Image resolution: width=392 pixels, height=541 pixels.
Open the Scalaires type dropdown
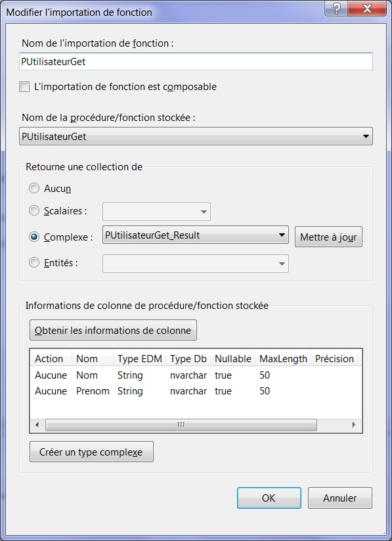[x=156, y=212]
